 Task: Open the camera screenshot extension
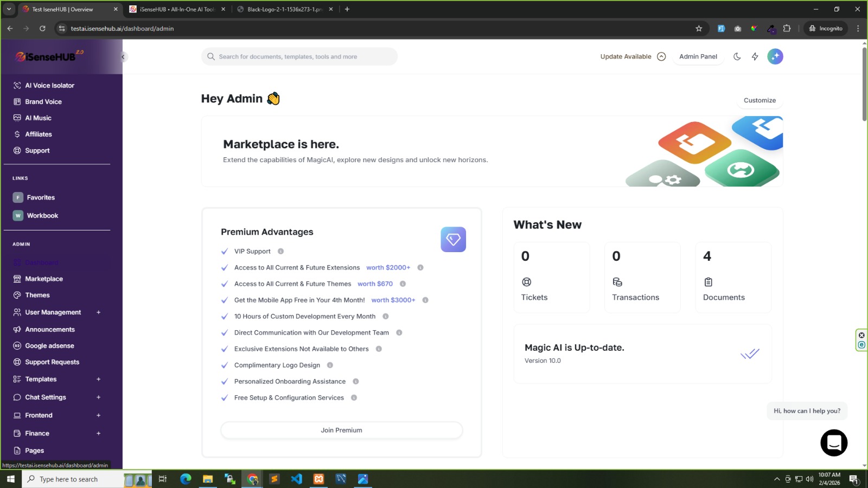738,29
